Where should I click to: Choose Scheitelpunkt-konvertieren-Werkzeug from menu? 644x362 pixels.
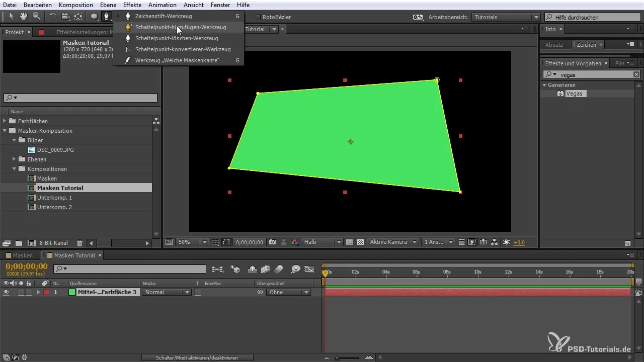click(179, 49)
